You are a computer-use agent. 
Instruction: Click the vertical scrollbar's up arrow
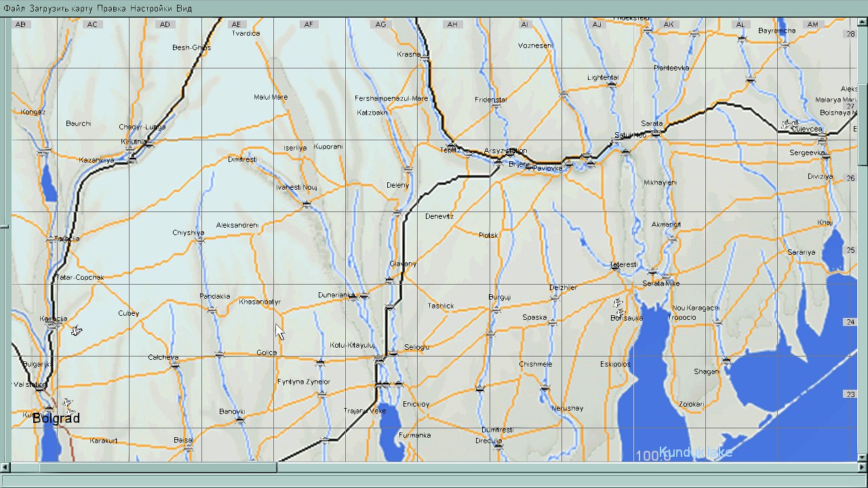[x=863, y=22]
